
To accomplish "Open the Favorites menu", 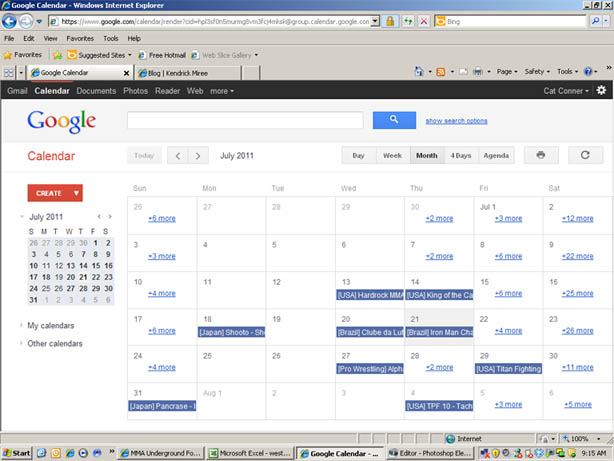I will [x=80, y=38].
